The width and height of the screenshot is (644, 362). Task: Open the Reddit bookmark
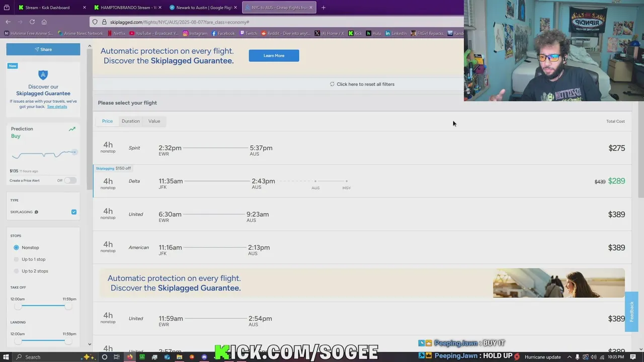tap(286, 33)
